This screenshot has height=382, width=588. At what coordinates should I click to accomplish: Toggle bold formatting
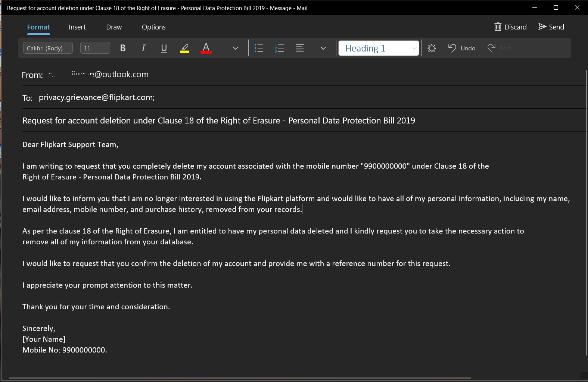[x=123, y=48]
